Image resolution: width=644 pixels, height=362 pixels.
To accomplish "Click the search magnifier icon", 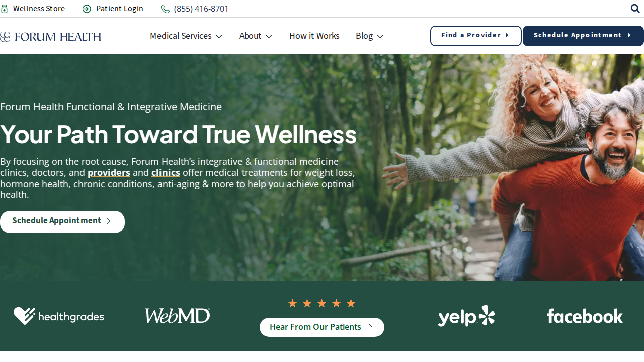I will click(635, 9).
